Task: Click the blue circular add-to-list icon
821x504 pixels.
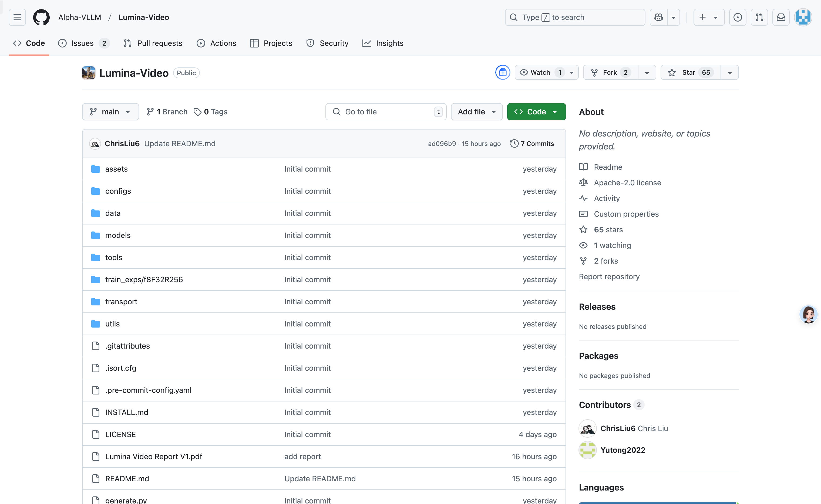Action: [503, 73]
